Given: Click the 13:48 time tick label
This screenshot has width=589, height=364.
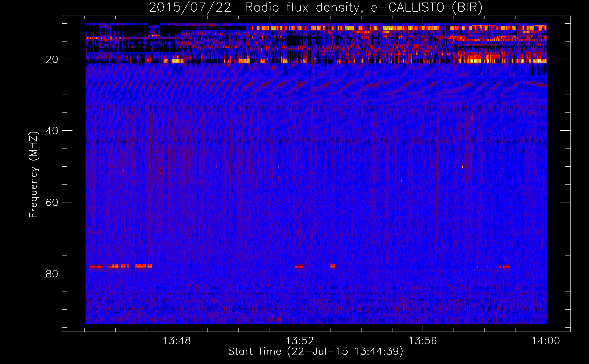Looking at the screenshot, I should [177, 341].
